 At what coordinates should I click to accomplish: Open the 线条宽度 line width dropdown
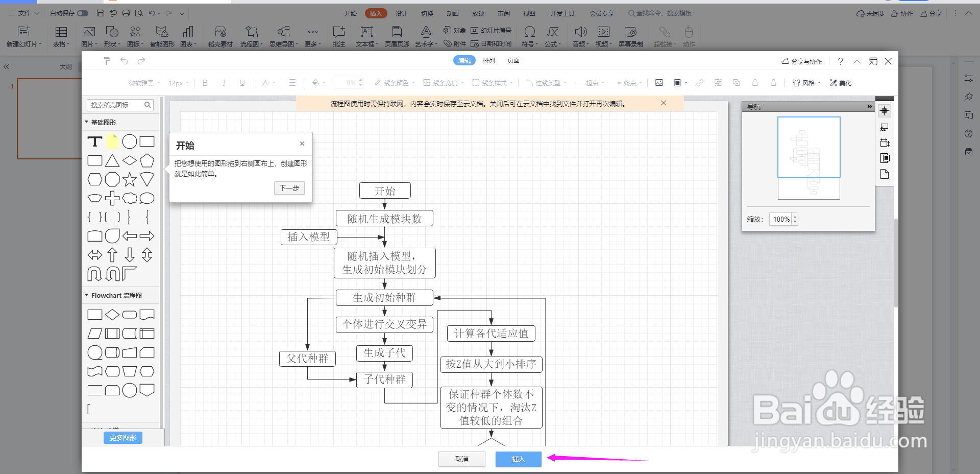(444, 83)
